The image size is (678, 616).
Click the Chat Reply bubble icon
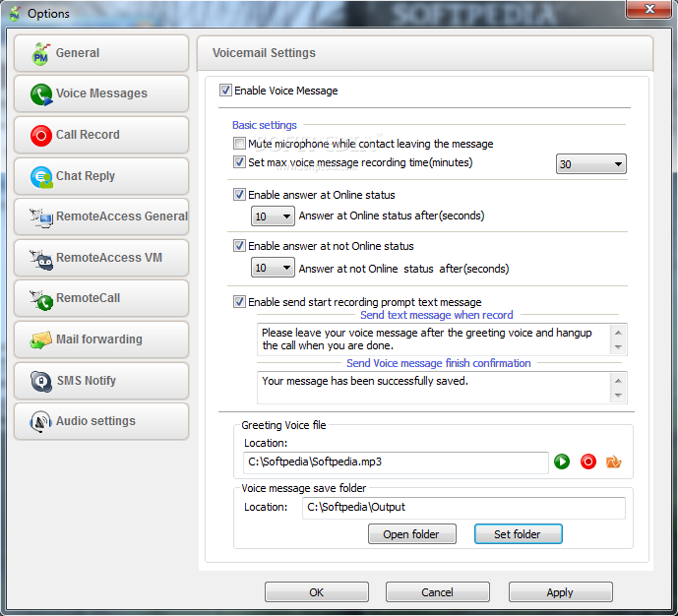pos(41,177)
